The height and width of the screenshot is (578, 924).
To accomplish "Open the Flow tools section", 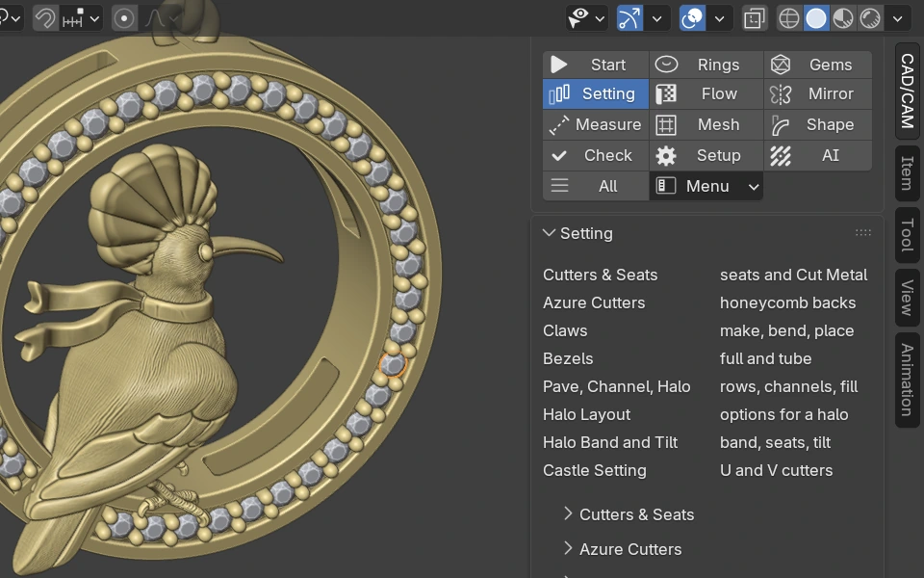I will [x=706, y=93].
